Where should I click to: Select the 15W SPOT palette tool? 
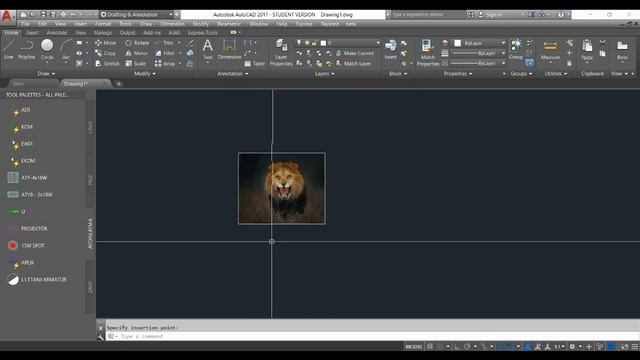[26, 246]
